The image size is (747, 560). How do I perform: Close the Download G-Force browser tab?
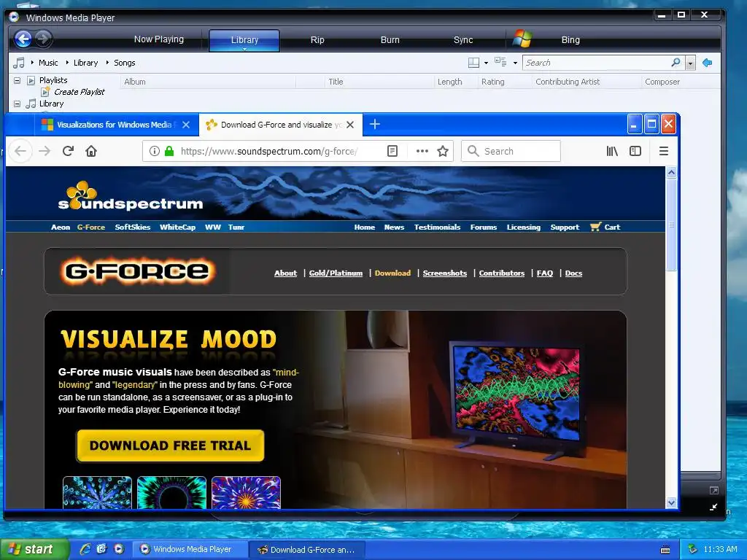click(350, 125)
